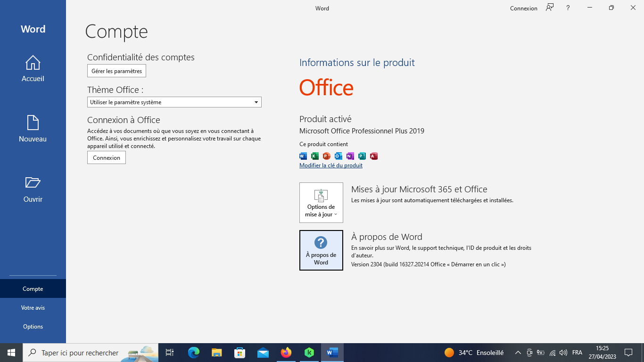The image size is (644, 362).
Task: Click the Outlook icon in product contents
Action: pos(339,156)
